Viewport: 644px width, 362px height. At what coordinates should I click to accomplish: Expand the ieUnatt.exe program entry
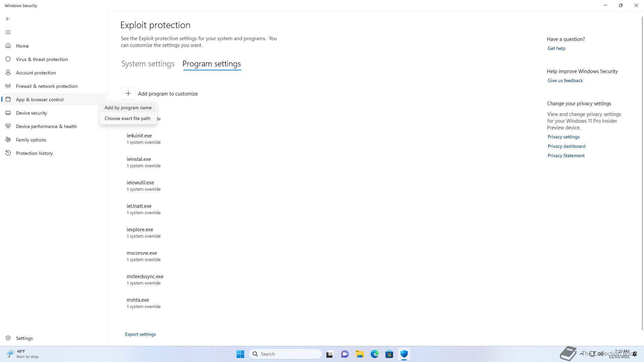[144, 209]
